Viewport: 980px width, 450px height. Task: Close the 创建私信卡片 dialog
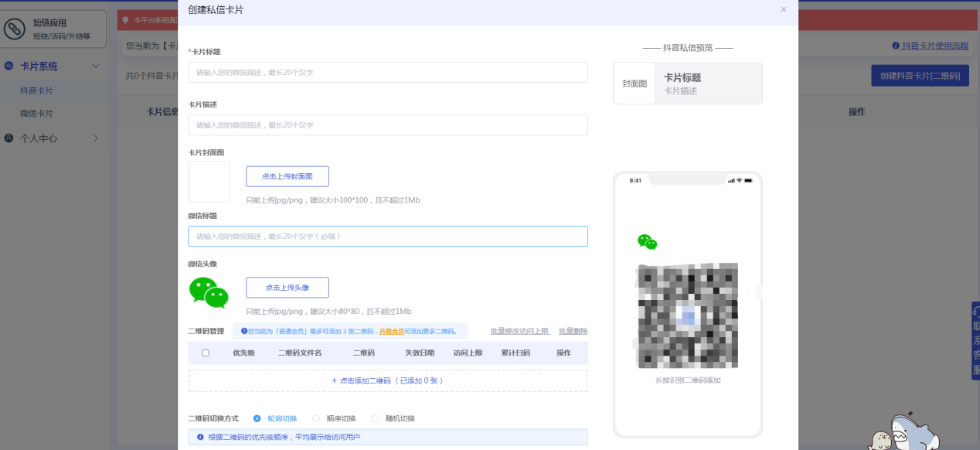click(x=783, y=9)
